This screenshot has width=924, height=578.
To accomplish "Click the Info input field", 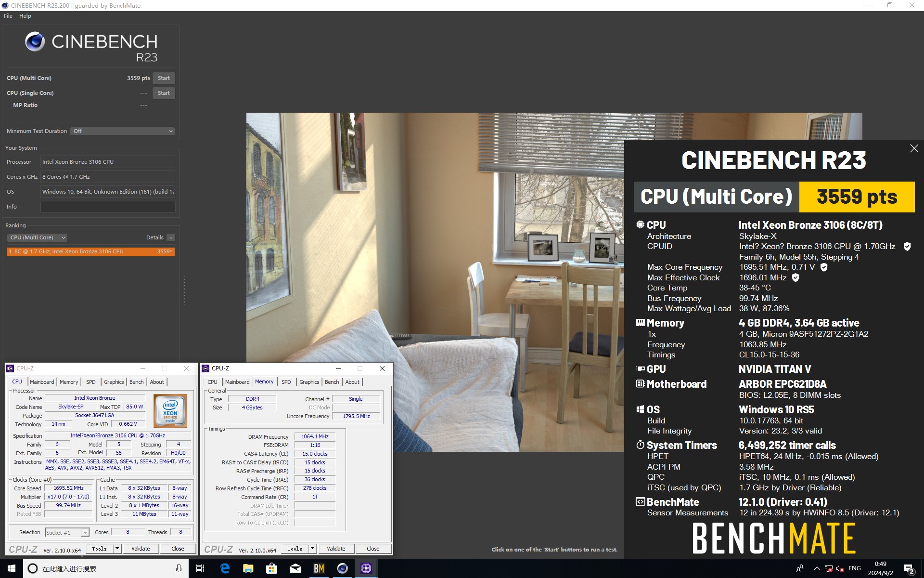I will [108, 207].
